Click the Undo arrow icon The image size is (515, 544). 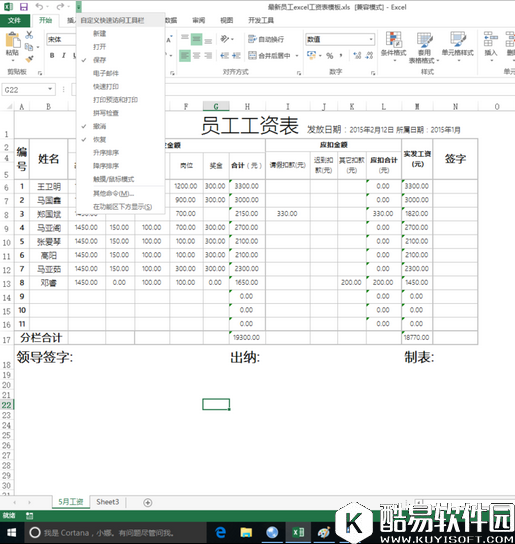pyautogui.click(x=39, y=7)
